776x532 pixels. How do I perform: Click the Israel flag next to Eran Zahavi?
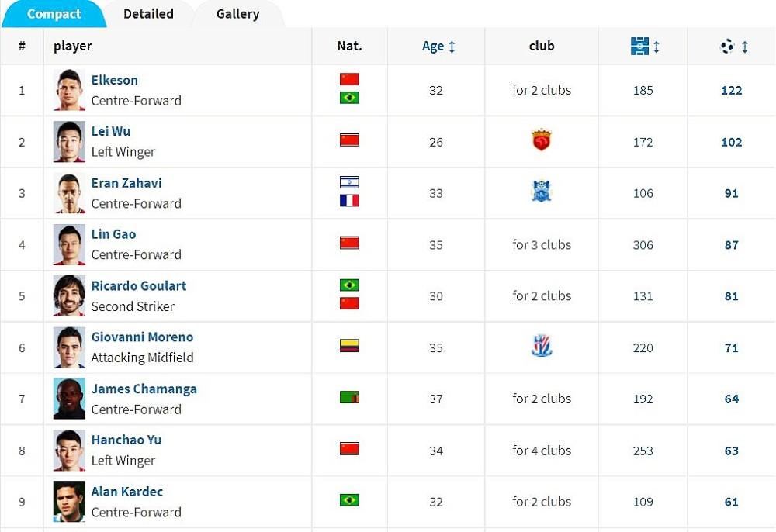pyautogui.click(x=349, y=182)
